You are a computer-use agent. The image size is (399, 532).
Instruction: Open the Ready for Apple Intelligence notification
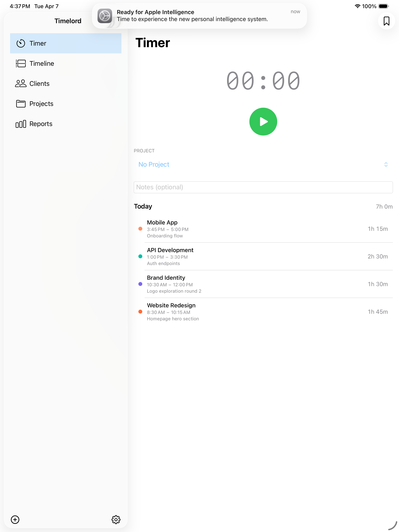[199, 16]
